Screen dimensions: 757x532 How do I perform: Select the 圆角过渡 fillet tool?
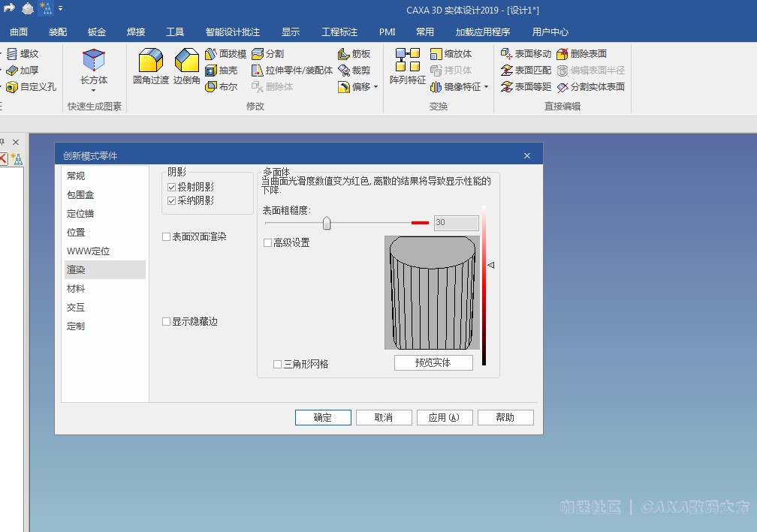[x=151, y=67]
